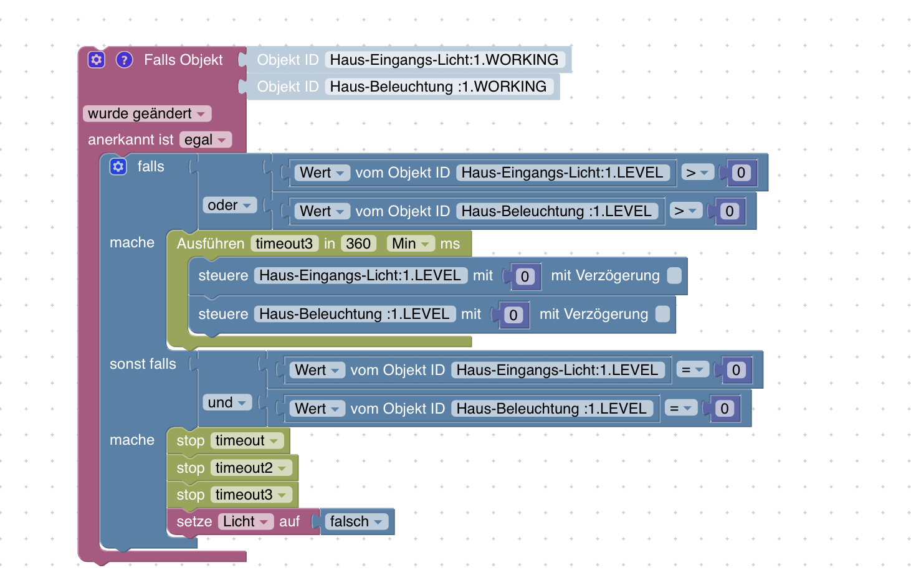Viewport: 911px width, 588px height.
Task: Open gear mutator on the falls block
Action: coord(118,166)
